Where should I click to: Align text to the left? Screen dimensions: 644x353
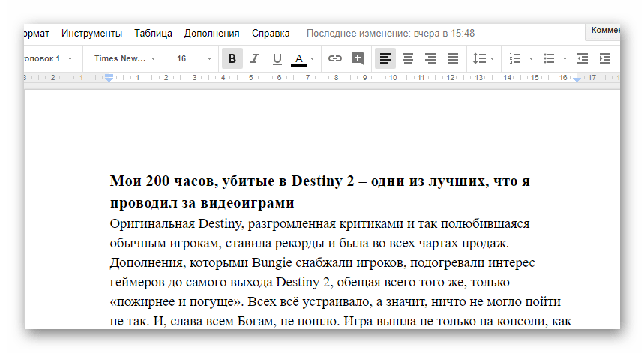pyautogui.click(x=385, y=58)
